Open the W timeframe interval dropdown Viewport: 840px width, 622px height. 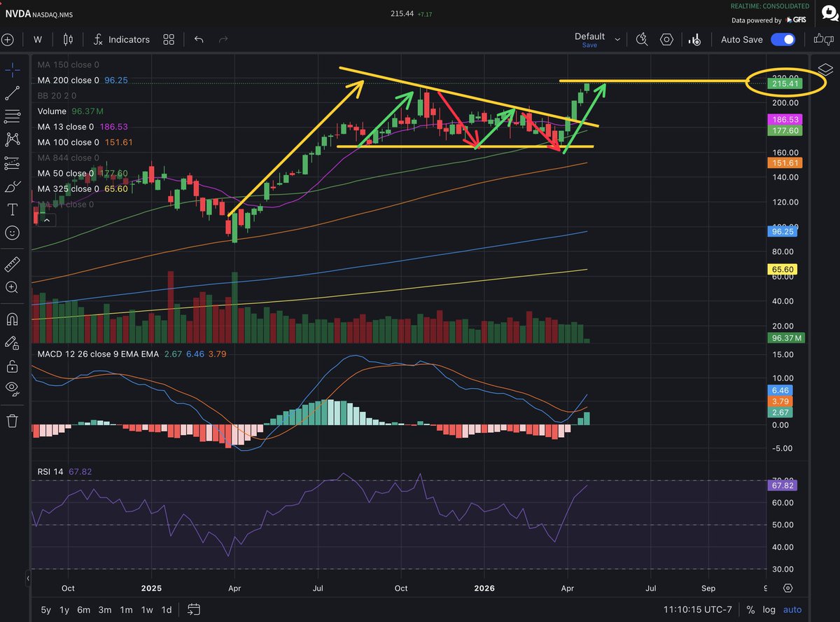coord(38,39)
